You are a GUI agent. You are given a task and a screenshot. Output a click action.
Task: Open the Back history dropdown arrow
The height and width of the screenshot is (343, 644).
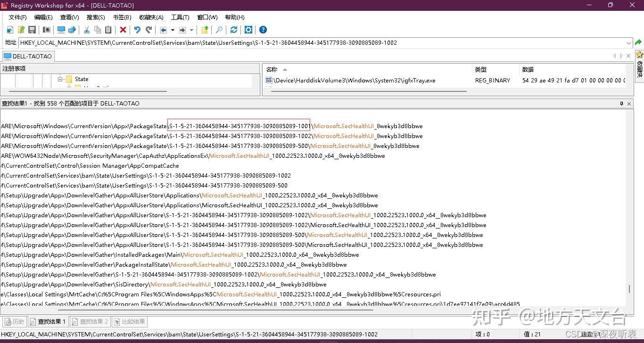pyautogui.click(x=173, y=30)
